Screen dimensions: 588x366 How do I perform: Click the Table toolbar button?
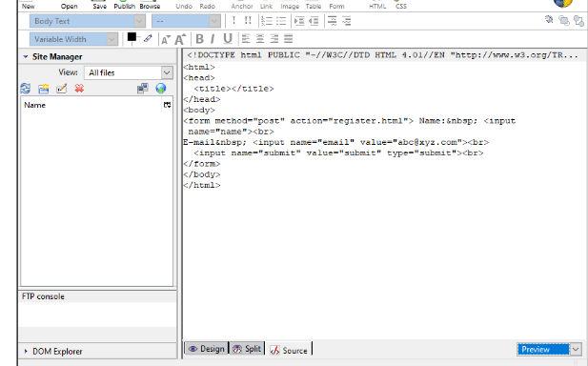click(314, 6)
